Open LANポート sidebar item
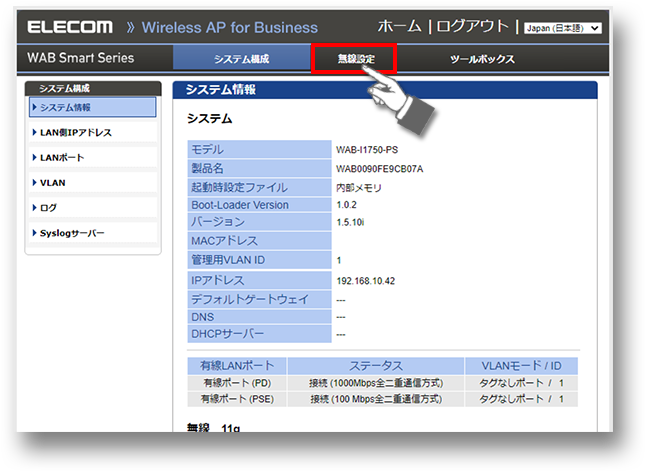Image resolution: width=647 pixels, height=473 pixels. coord(93,158)
